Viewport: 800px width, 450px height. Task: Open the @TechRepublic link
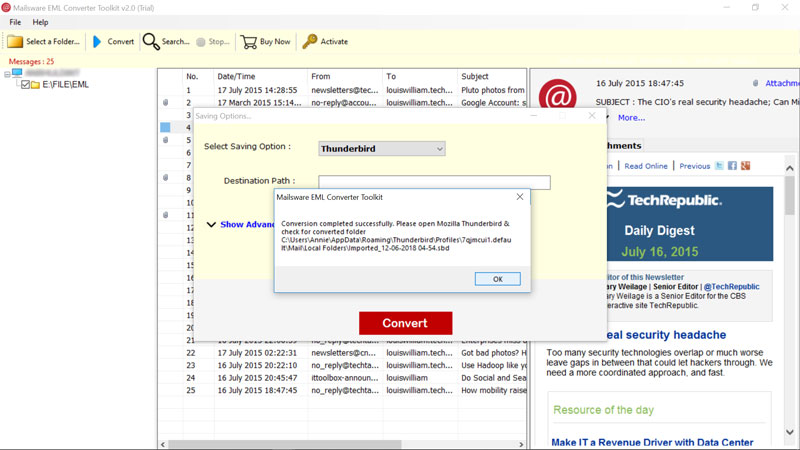pos(731,287)
